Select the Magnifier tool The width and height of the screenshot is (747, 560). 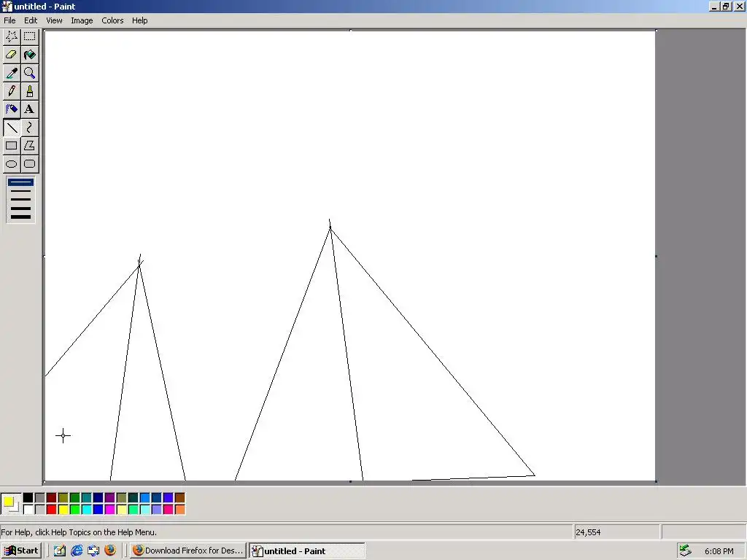click(x=29, y=73)
